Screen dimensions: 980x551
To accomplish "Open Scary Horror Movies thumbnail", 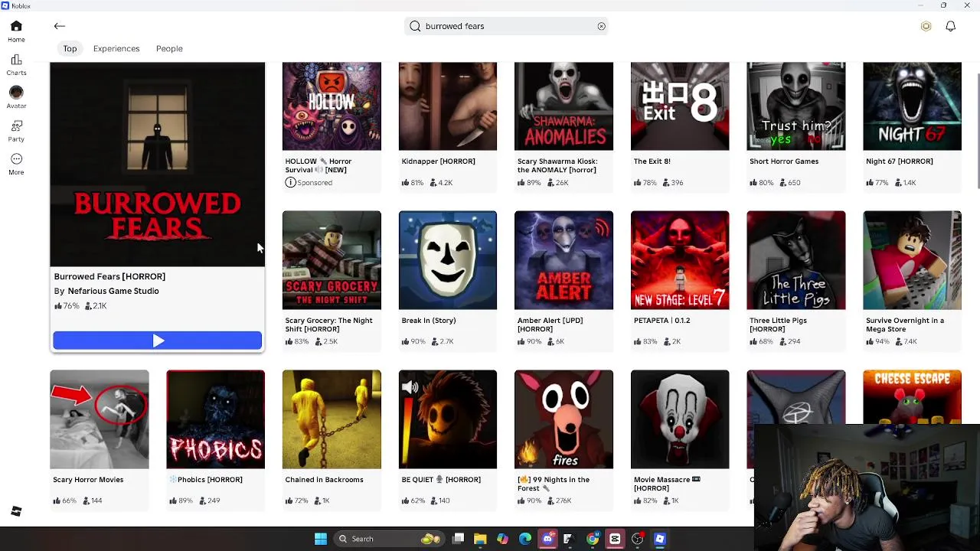I will click(100, 419).
